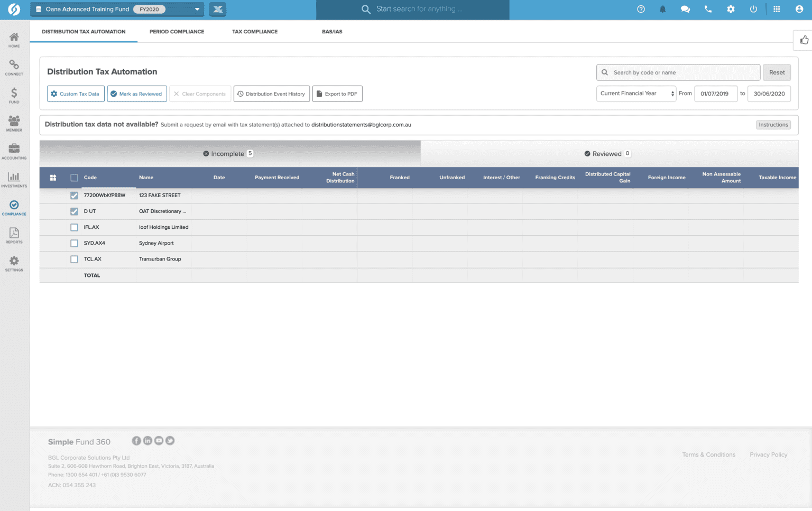Click the Excel export icon beside the fund name
This screenshot has height=511, width=812.
tap(217, 9)
